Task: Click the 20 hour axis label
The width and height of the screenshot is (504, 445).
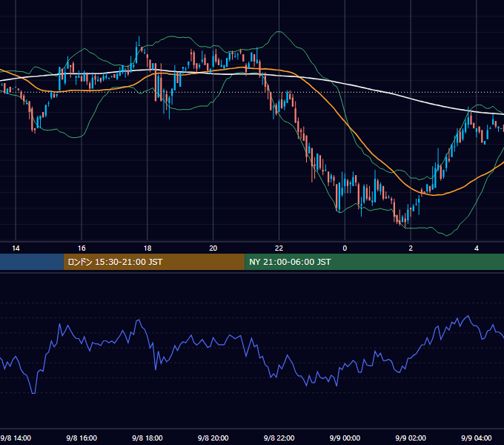Action: pos(213,248)
